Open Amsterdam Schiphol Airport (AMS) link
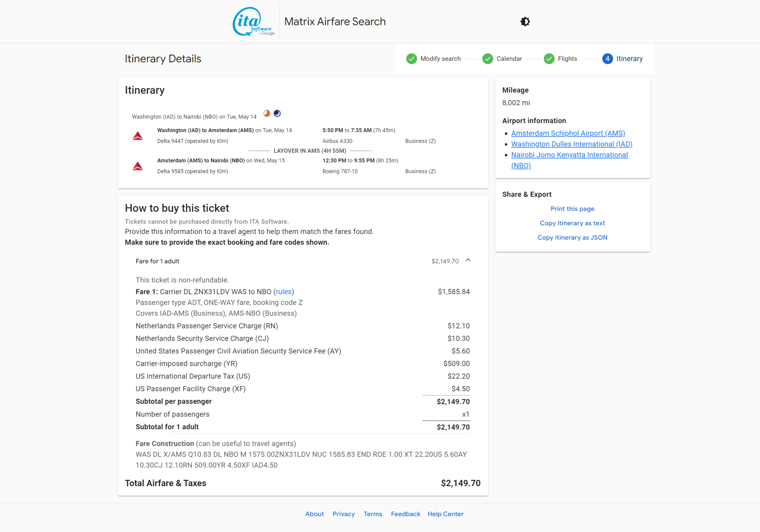The height and width of the screenshot is (532, 760). pos(568,133)
